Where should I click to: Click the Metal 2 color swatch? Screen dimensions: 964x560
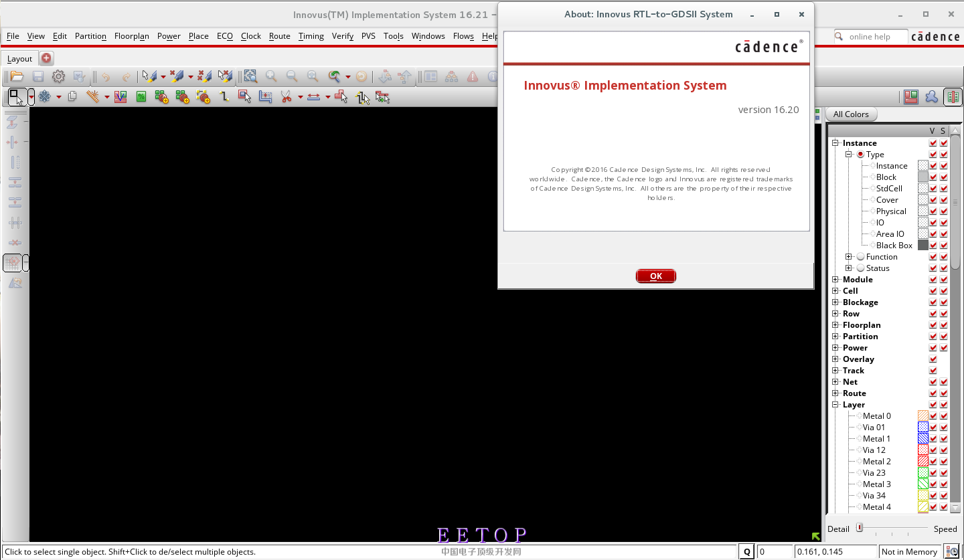923,462
